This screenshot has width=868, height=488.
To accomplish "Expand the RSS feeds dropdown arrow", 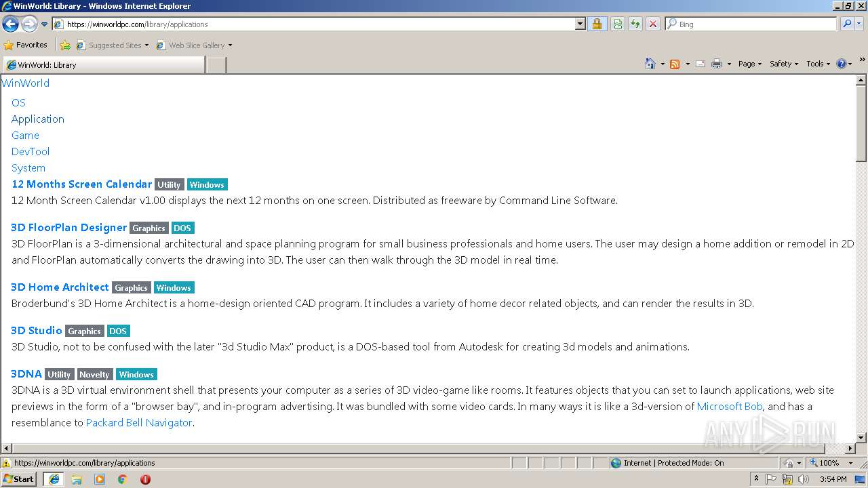I will pyautogui.click(x=688, y=64).
